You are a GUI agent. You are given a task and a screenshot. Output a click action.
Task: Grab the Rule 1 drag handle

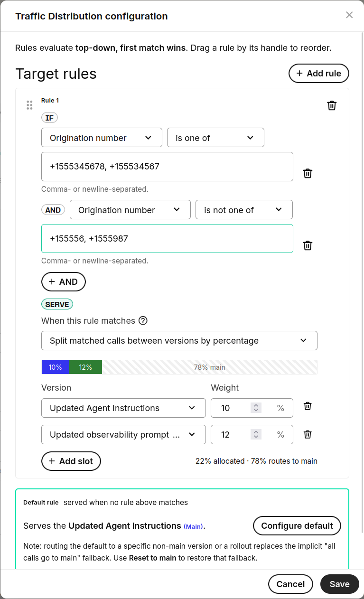coord(29,105)
